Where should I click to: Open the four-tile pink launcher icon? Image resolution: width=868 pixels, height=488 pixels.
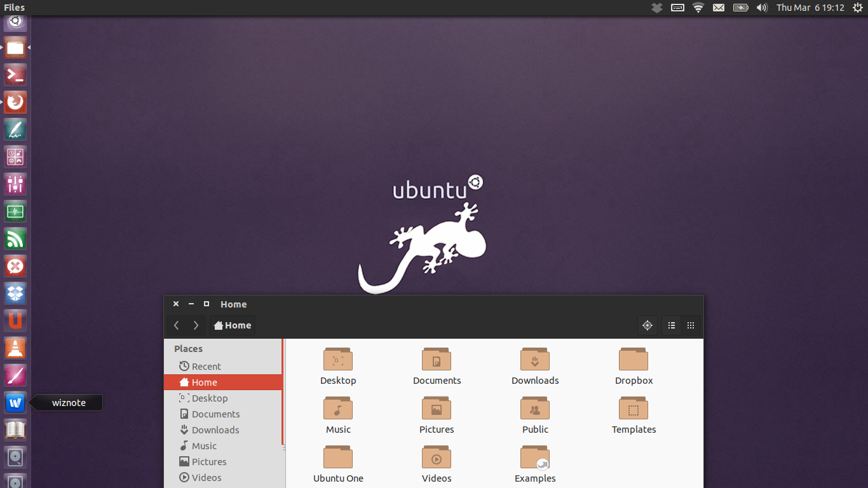coord(15,157)
